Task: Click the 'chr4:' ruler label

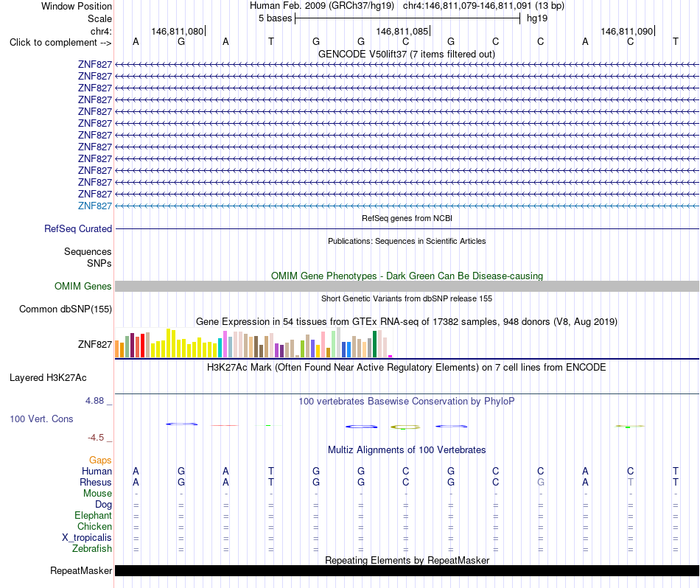Action: coord(101,31)
